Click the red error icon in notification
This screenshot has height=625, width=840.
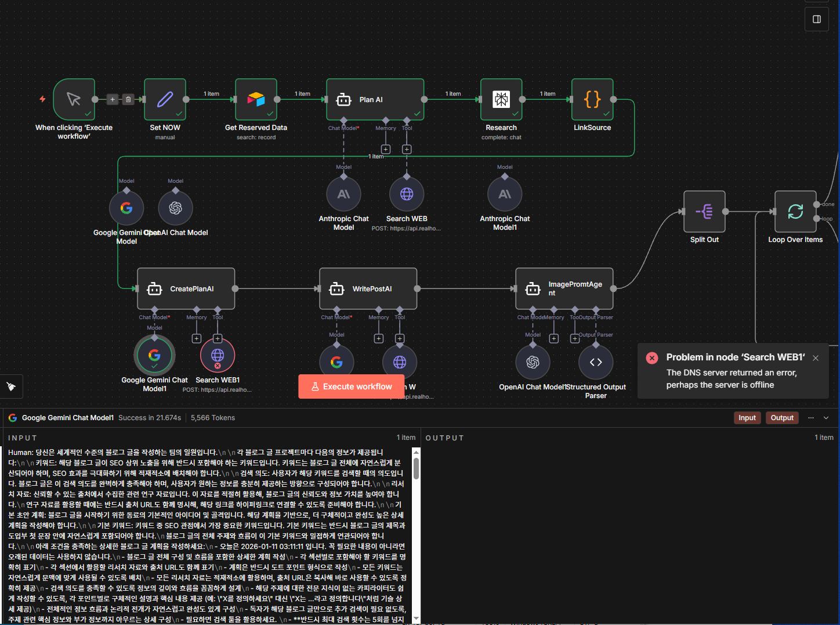(x=652, y=358)
